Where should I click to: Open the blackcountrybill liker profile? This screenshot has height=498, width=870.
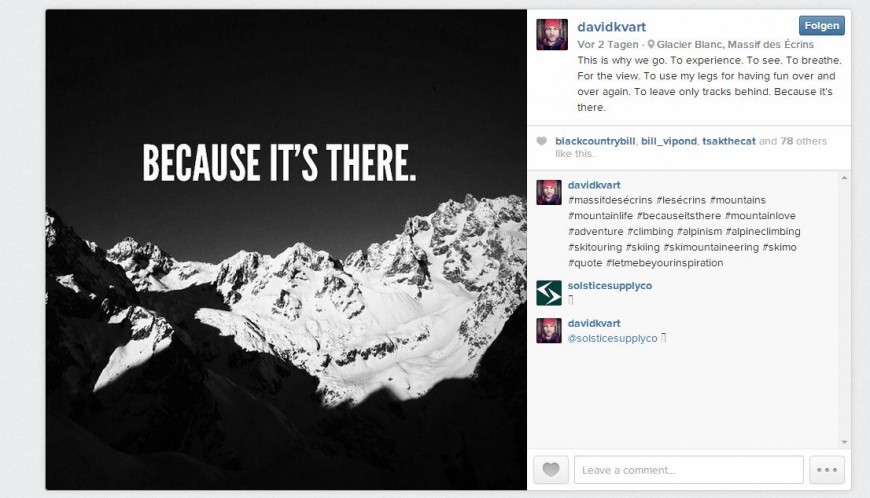[x=595, y=141]
